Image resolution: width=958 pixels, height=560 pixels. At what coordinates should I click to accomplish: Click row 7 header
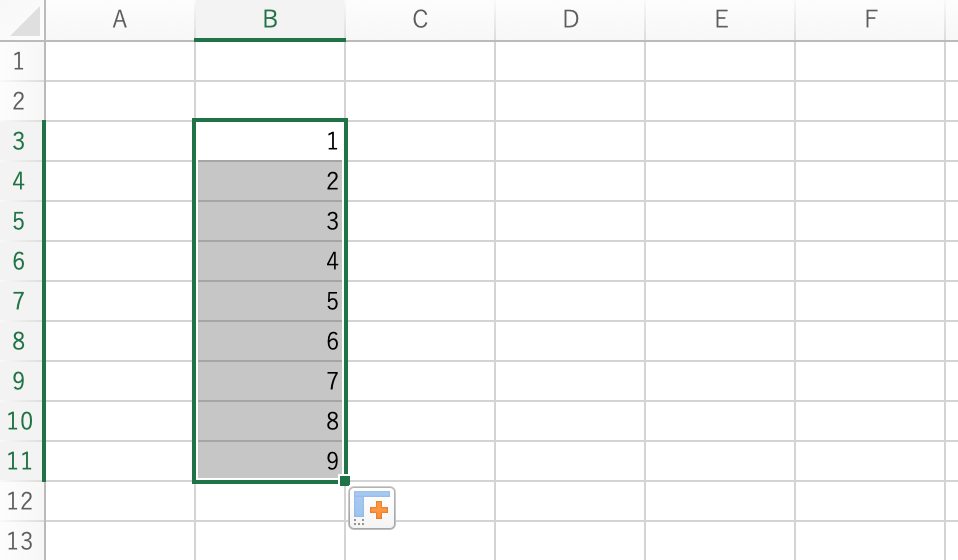tap(20, 301)
